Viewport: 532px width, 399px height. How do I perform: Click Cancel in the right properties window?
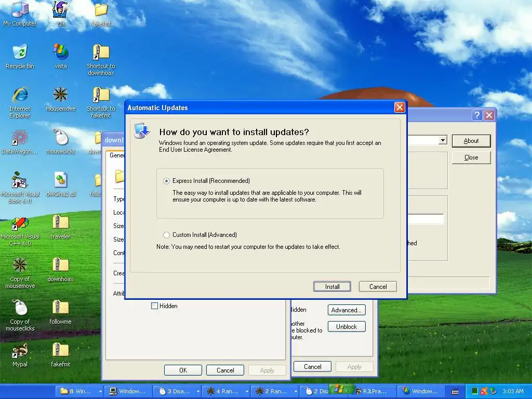[312, 367]
